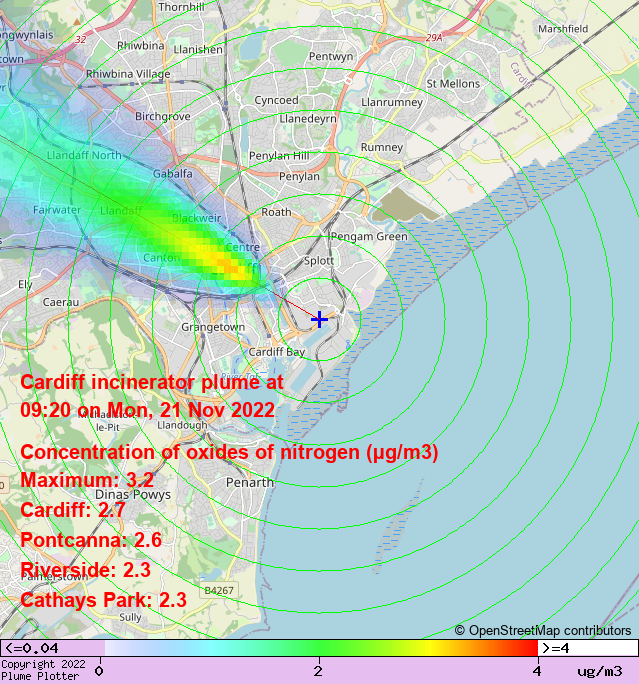Click the Pentwyn map label

331,57
